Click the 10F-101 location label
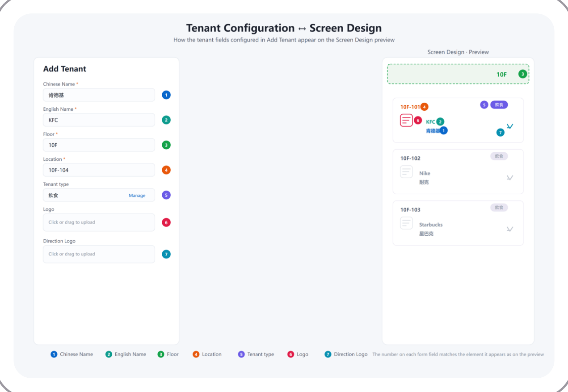Screen dimensions: 568x392 click(x=410, y=107)
